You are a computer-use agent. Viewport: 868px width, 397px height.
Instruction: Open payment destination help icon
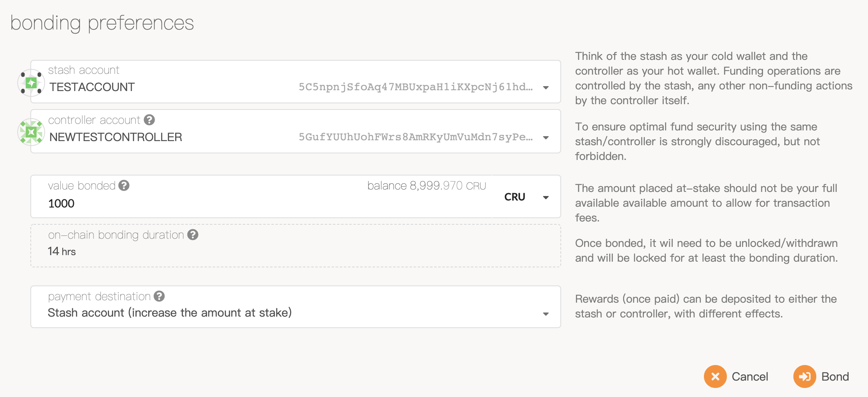click(x=159, y=296)
